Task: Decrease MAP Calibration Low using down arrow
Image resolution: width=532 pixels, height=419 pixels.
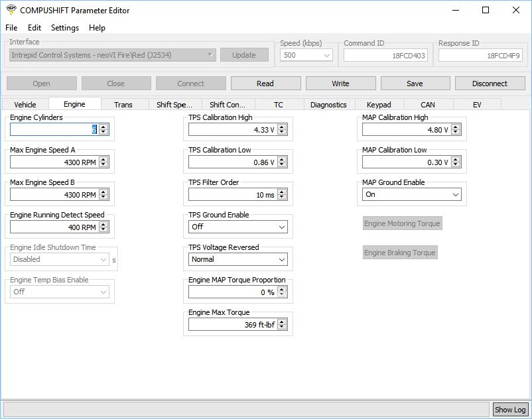Action: click(x=456, y=164)
